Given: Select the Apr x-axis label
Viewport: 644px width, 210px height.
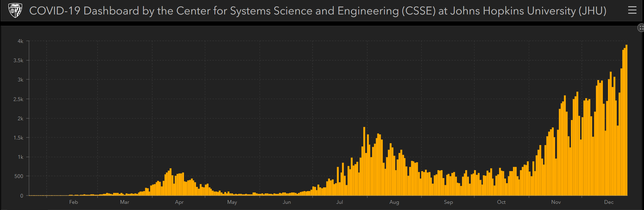Looking at the screenshot, I should [x=179, y=202].
